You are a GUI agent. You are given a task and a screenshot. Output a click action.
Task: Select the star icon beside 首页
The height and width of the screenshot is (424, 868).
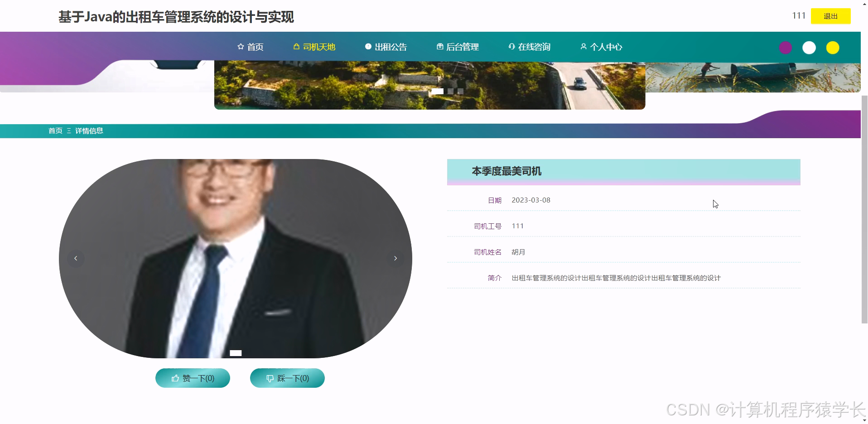tap(240, 46)
